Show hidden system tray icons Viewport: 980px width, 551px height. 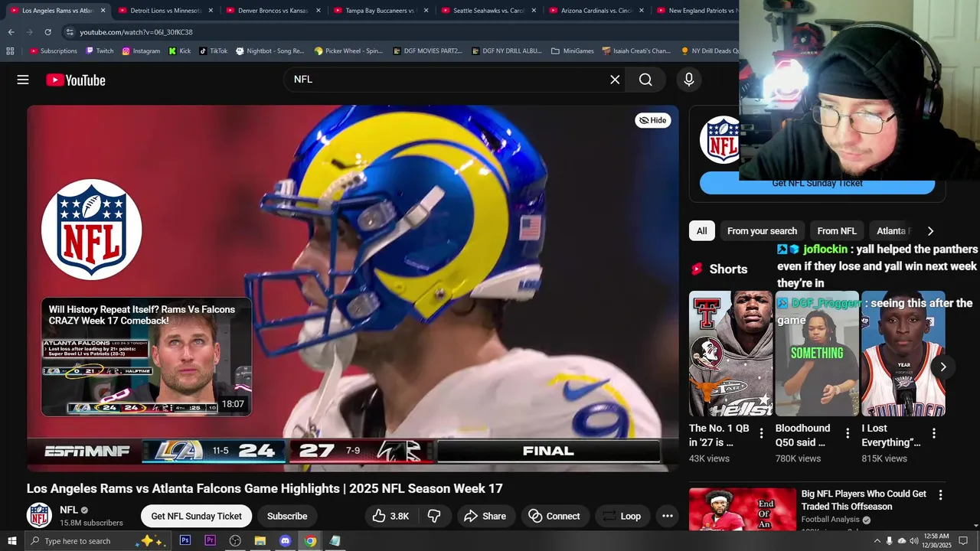pyautogui.click(x=877, y=541)
